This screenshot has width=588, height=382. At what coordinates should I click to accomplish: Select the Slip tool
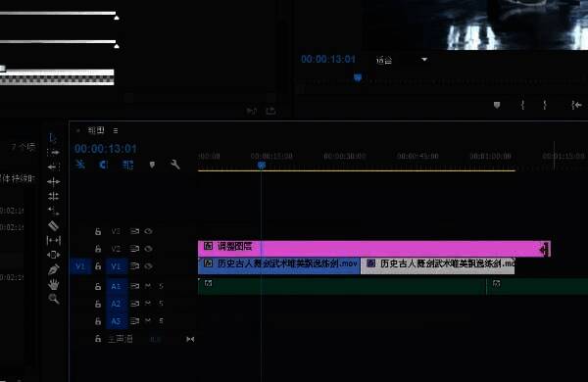pyautogui.click(x=53, y=240)
